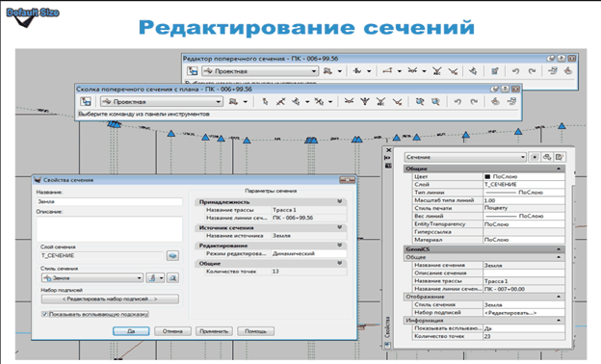
Task: Collapse the Источник сечения group
Action: pyautogui.click(x=340, y=227)
